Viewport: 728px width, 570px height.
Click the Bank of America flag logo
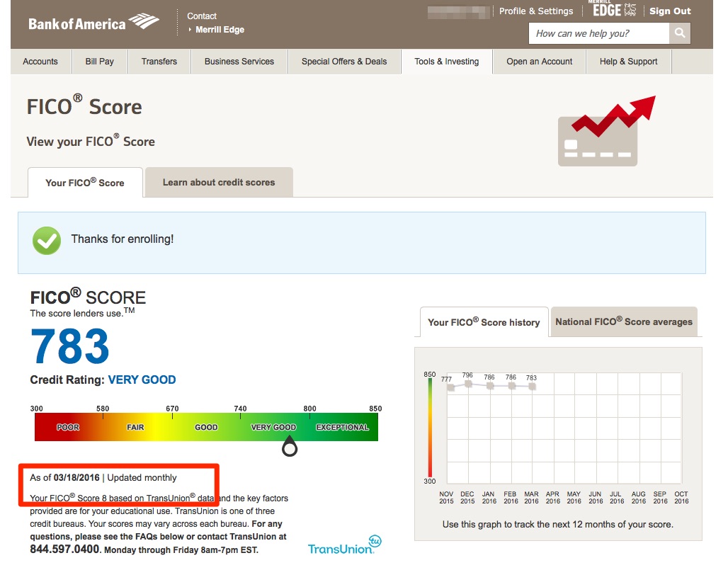[x=144, y=21]
